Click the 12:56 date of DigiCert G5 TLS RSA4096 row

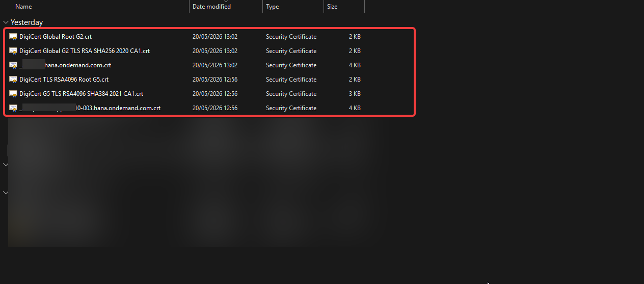click(x=215, y=94)
